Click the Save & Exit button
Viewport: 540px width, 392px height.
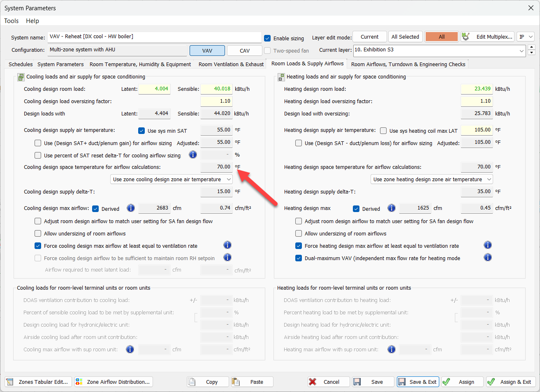tap(418, 382)
